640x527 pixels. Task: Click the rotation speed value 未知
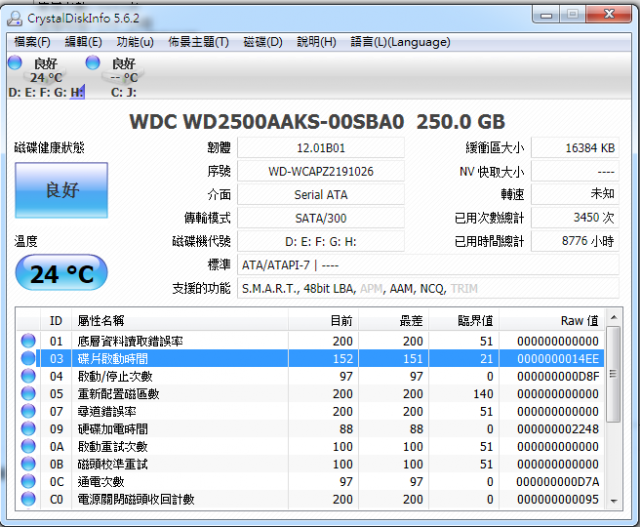pos(575,195)
